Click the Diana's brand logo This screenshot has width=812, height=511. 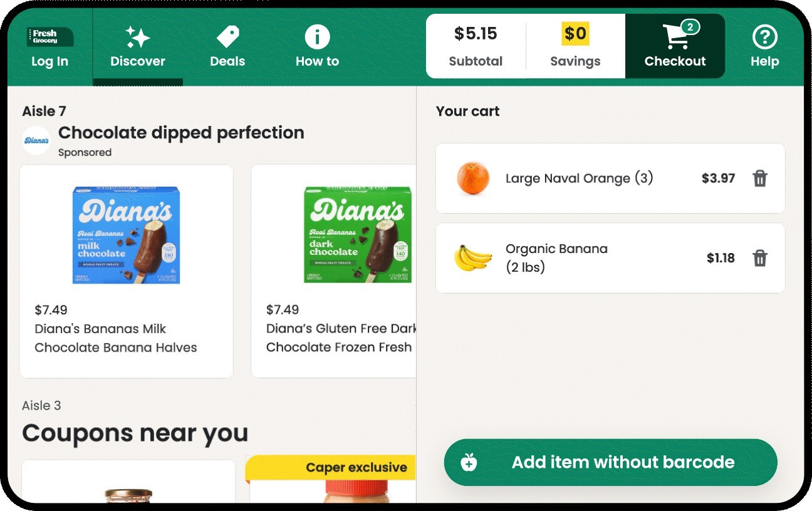coord(36,140)
